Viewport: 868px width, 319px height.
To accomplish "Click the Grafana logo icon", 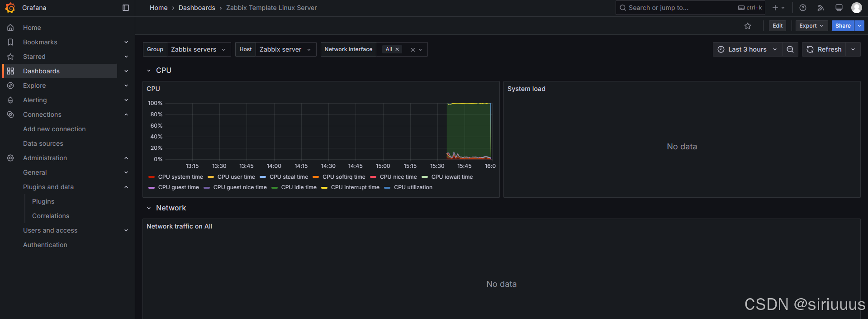I will click(10, 8).
